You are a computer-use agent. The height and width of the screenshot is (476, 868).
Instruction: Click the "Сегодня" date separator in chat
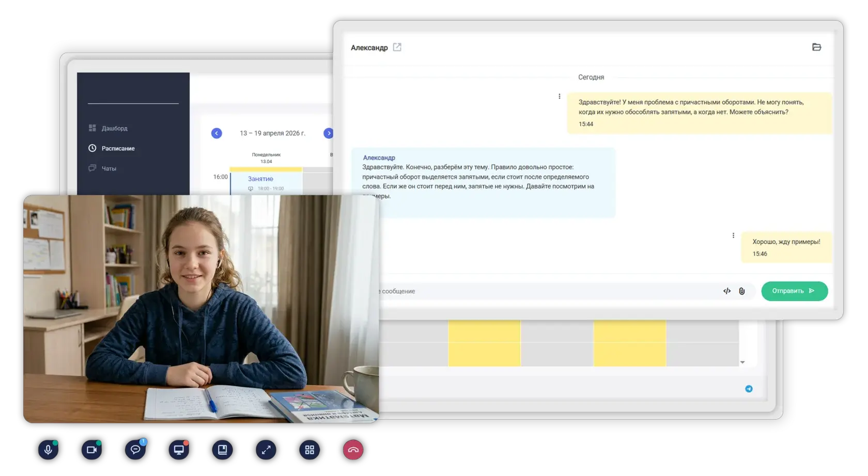tap(591, 77)
